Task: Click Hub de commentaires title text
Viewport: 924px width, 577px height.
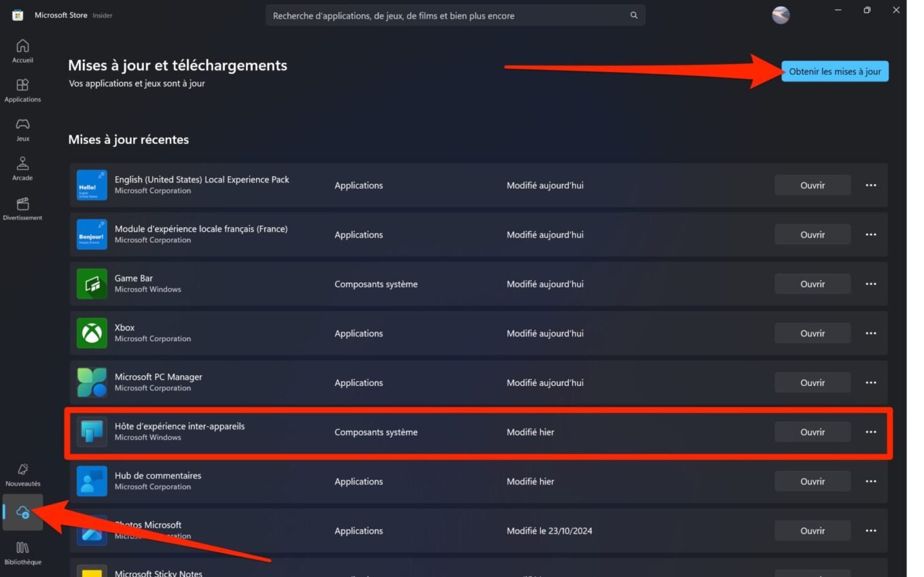Action: pyautogui.click(x=158, y=475)
